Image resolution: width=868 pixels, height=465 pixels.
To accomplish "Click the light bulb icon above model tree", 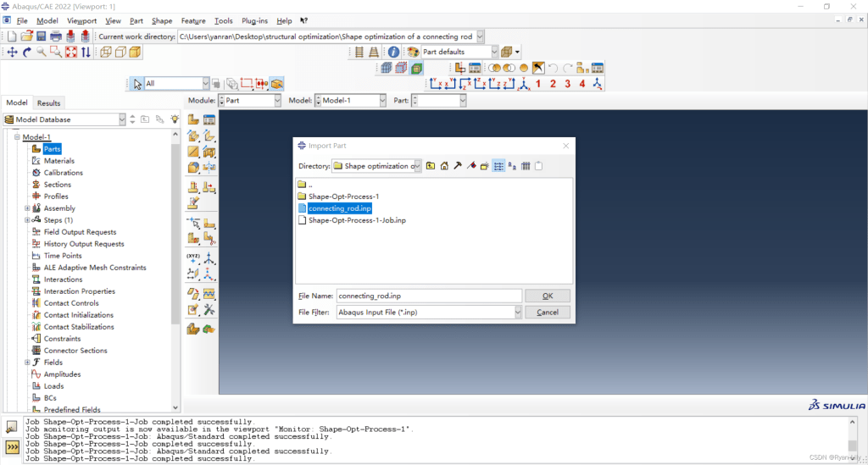I will (175, 119).
